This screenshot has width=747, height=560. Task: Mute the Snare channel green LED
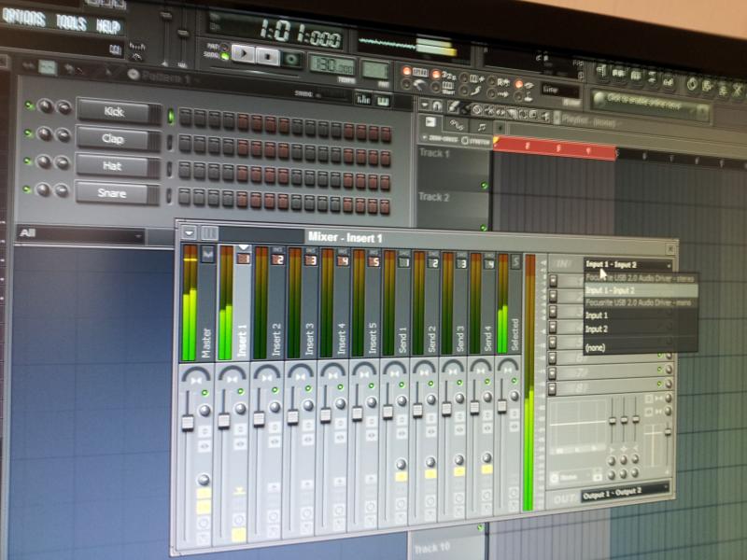coord(27,189)
